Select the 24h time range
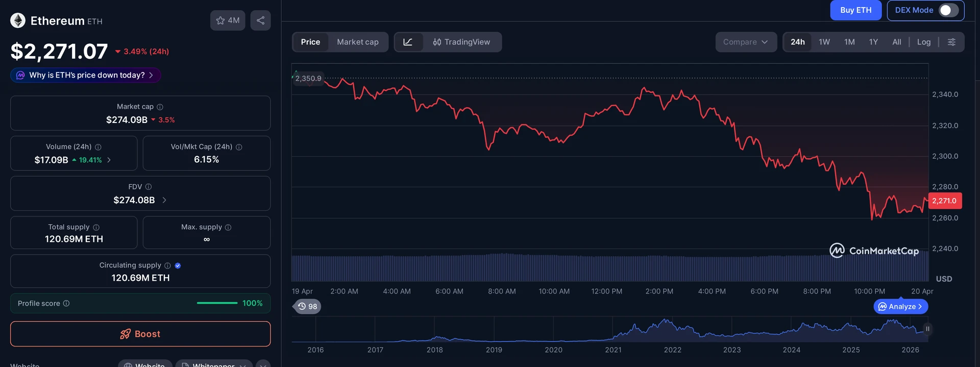The width and height of the screenshot is (980, 367). 798,42
